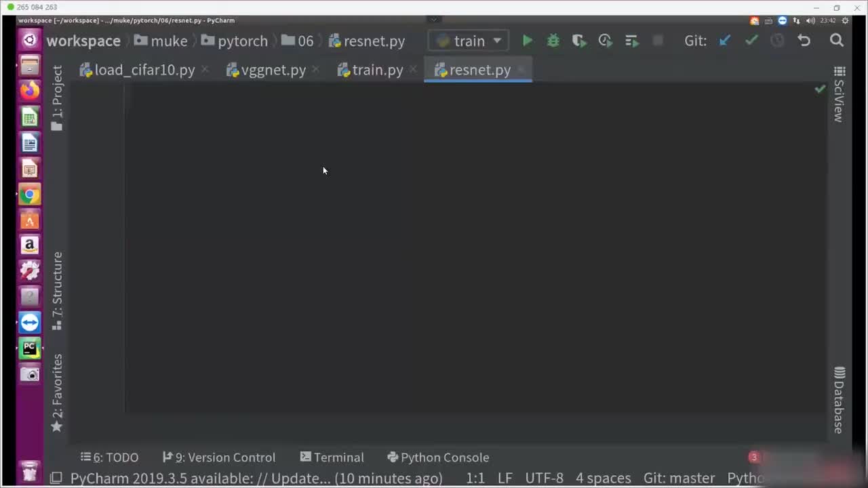Commit changes with Git green checkmark

point(751,41)
